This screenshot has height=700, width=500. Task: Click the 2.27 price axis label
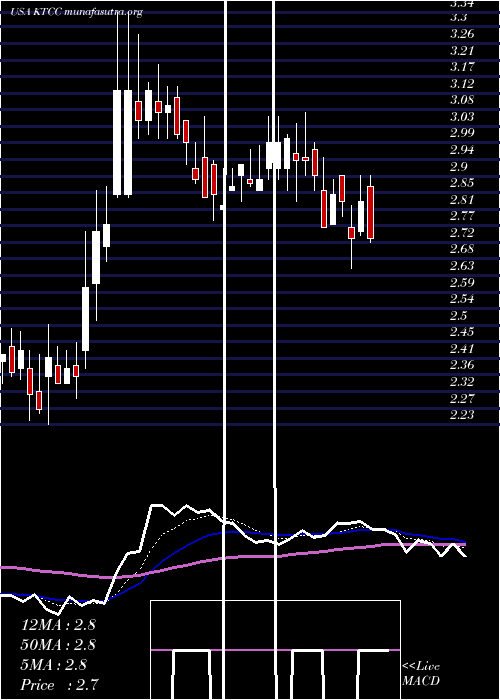462,398
